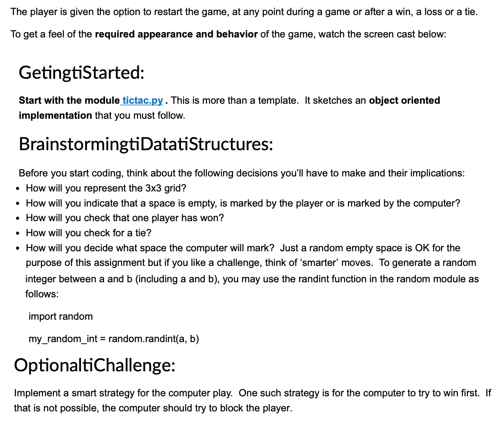This screenshot has height=426, width=504.
Task: Click the random.randint(a, b) code line
Action: pyautogui.click(x=114, y=339)
